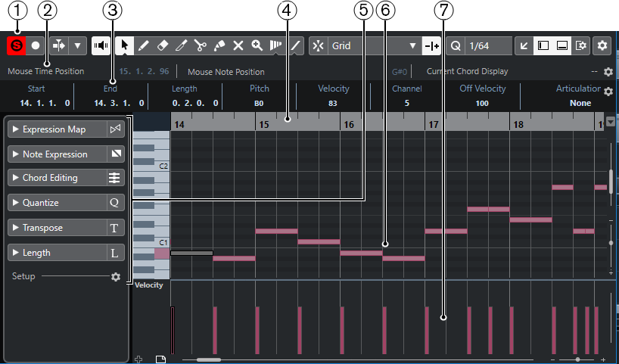Click the Articulation value None

(580, 103)
